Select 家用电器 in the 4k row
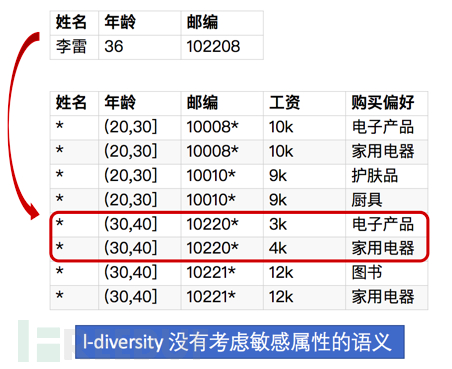The width and height of the screenshot is (452, 369). (x=387, y=249)
